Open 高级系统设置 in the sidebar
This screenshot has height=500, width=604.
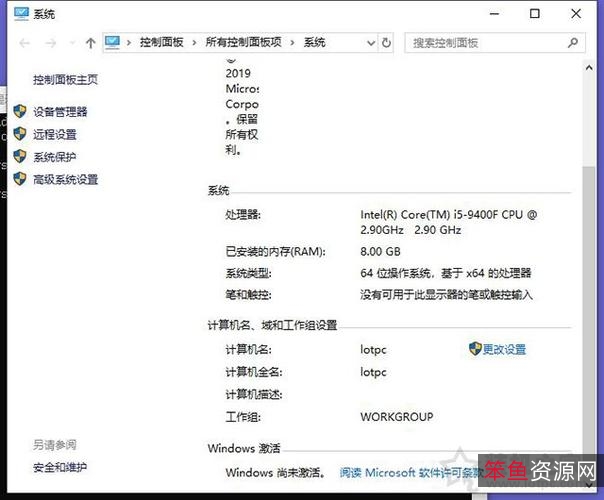(x=65, y=180)
